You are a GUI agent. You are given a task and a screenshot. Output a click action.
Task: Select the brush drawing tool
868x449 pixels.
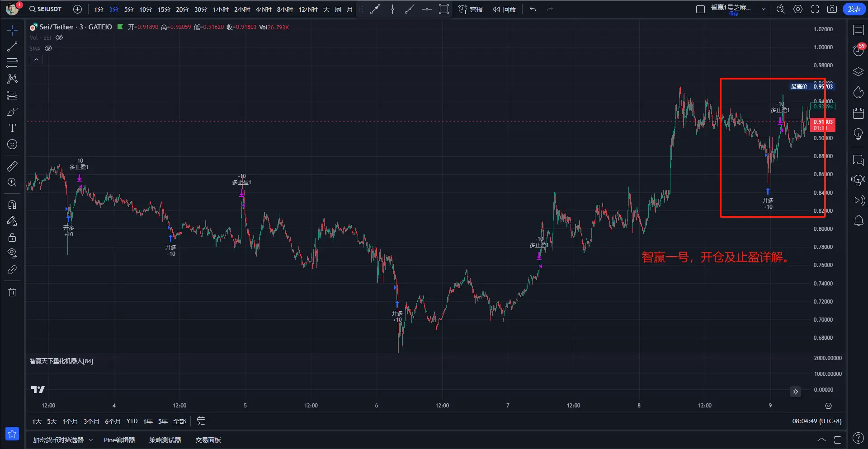pos(12,112)
